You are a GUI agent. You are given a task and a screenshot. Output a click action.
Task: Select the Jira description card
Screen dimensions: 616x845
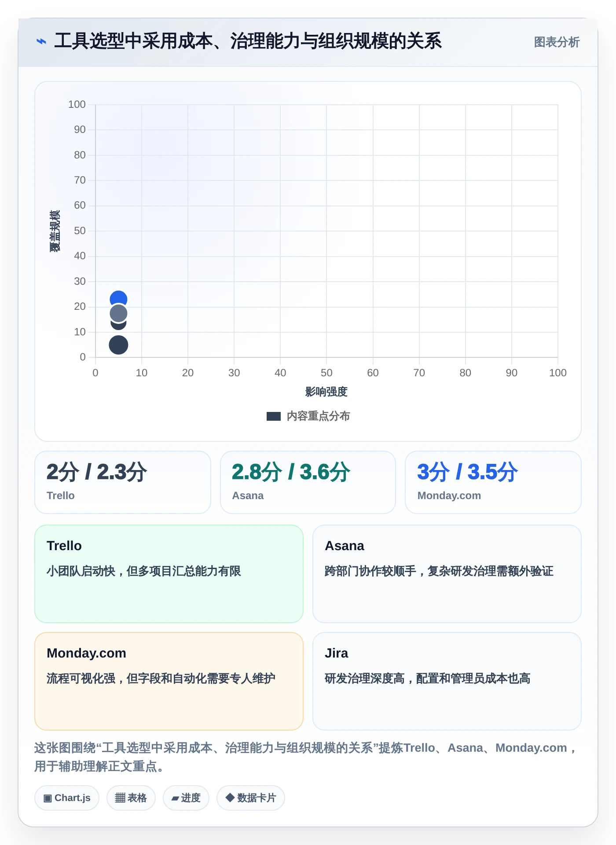pyautogui.click(x=447, y=681)
